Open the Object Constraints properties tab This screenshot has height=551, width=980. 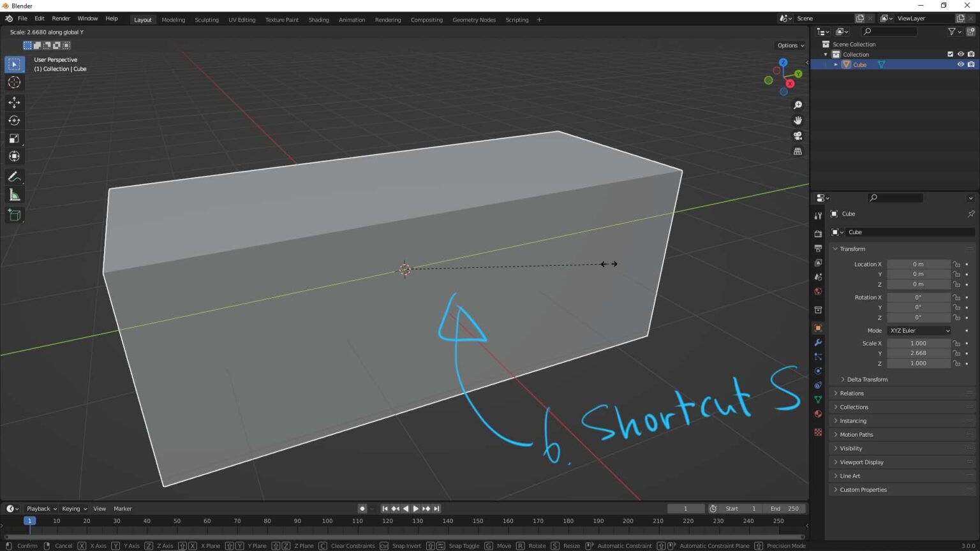click(x=818, y=385)
